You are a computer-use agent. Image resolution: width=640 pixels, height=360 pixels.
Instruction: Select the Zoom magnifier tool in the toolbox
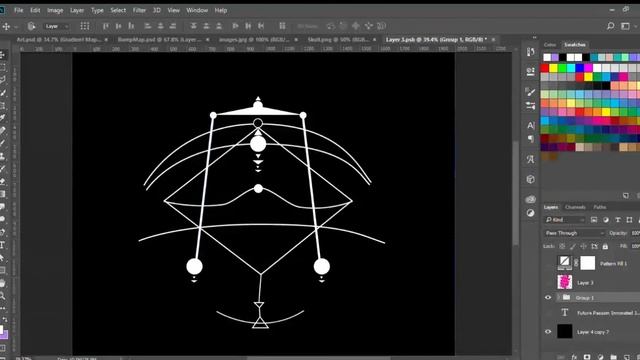[2, 296]
